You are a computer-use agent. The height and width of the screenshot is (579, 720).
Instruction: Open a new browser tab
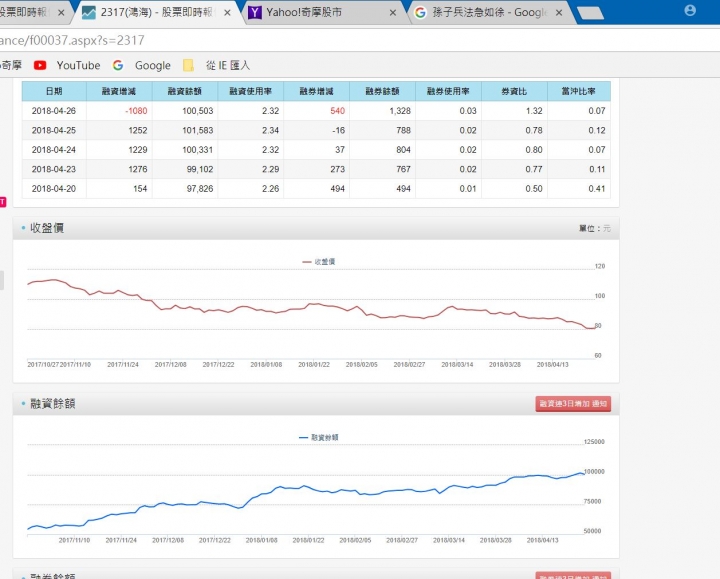point(590,13)
